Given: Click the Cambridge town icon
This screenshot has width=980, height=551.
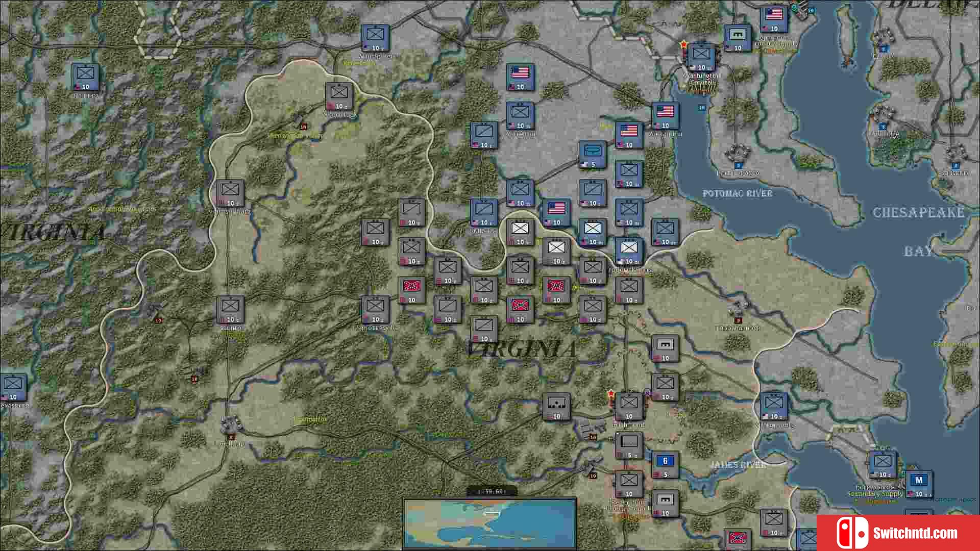Looking at the screenshot, I should tap(883, 115).
